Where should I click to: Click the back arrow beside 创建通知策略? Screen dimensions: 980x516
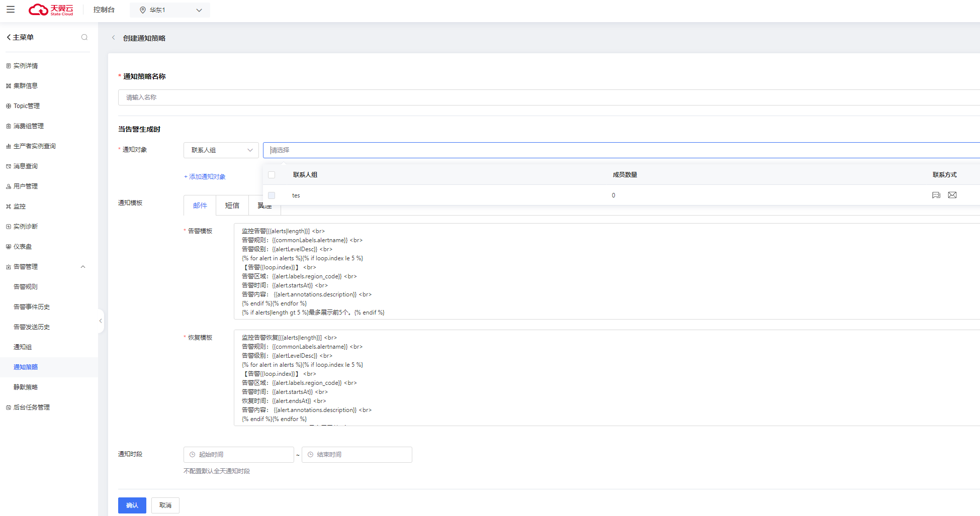114,38
